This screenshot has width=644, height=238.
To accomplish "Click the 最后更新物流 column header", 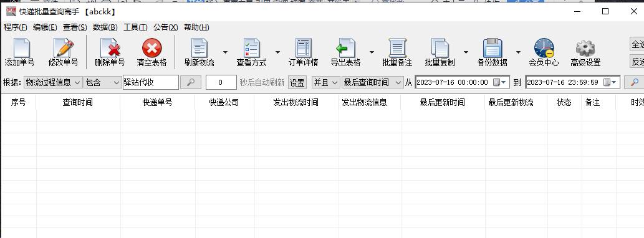I will point(516,103).
